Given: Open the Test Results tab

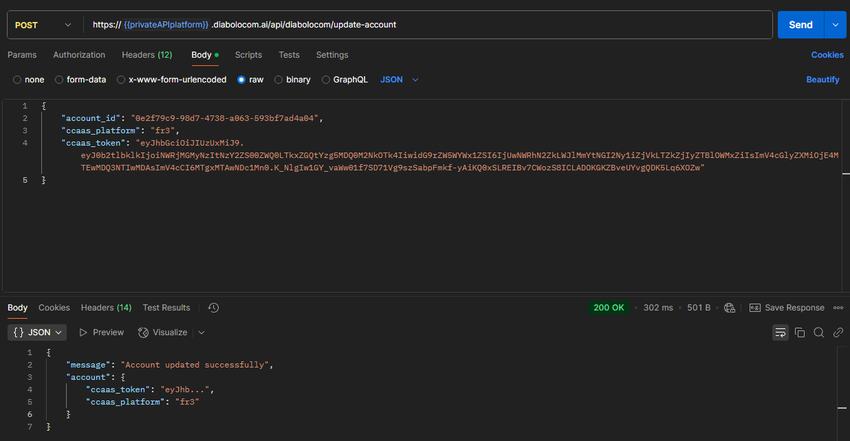Looking at the screenshot, I should [166, 308].
